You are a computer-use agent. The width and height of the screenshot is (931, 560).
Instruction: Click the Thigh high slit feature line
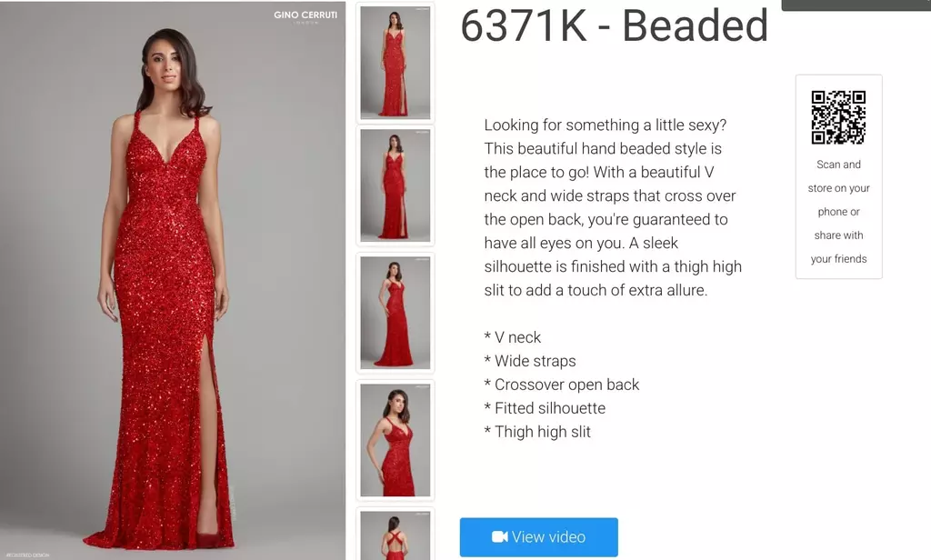tap(537, 432)
